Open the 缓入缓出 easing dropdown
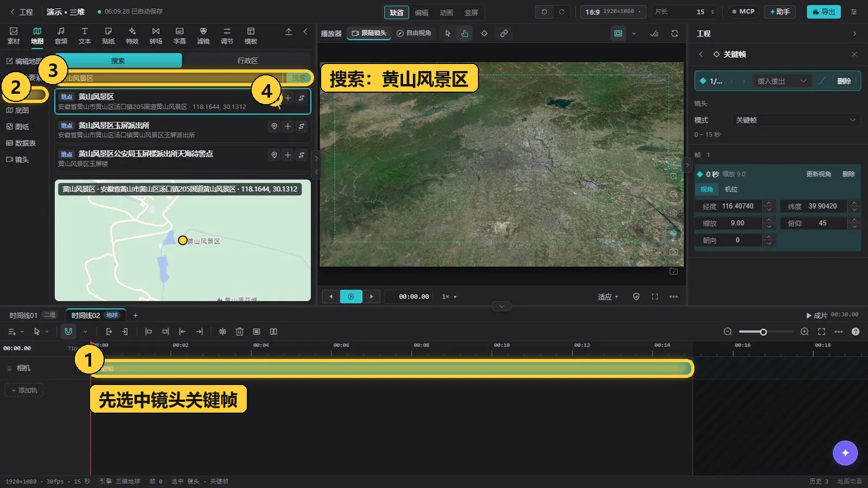The image size is (868, 488). point(781,81)
